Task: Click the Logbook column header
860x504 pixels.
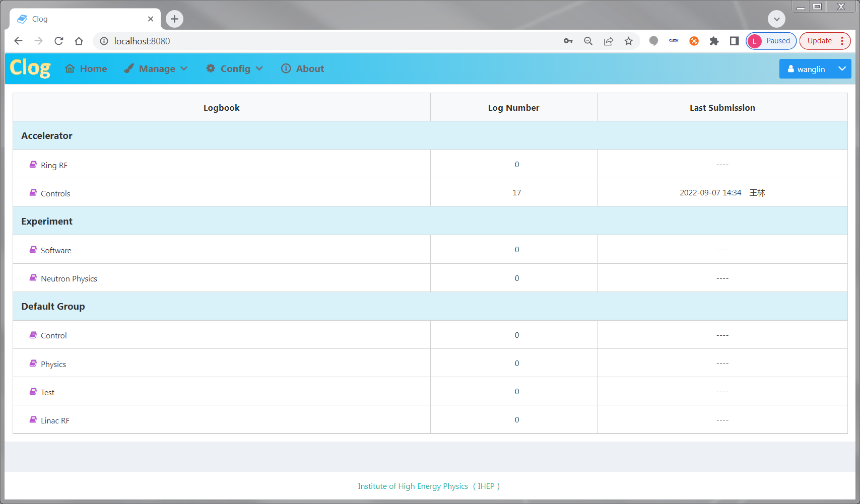Action: tap(222, 108)
